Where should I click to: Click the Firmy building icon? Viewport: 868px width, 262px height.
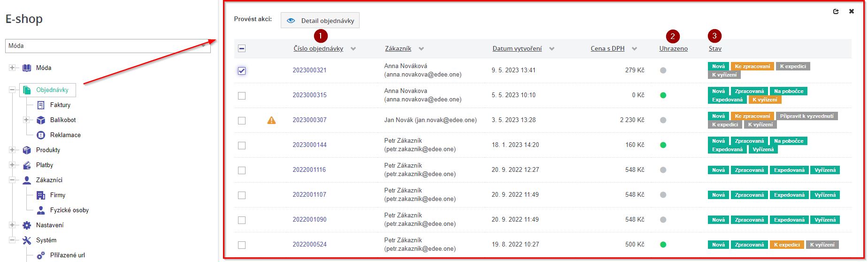tap(41, 195)
